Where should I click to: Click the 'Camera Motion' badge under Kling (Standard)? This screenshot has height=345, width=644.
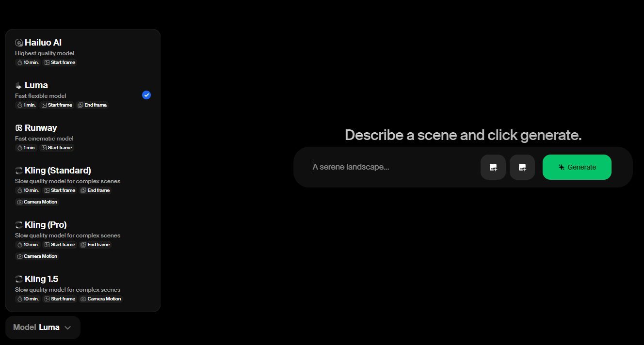tap(37, 202)
